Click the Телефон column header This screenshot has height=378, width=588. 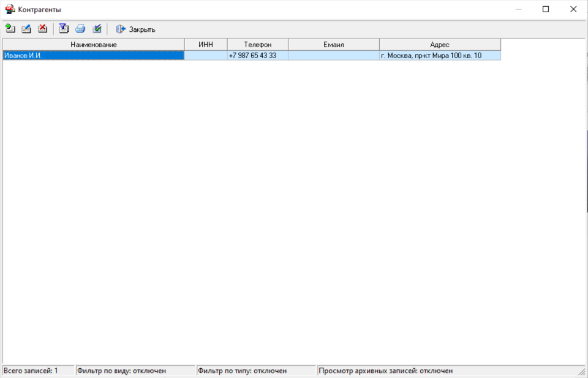258,45
